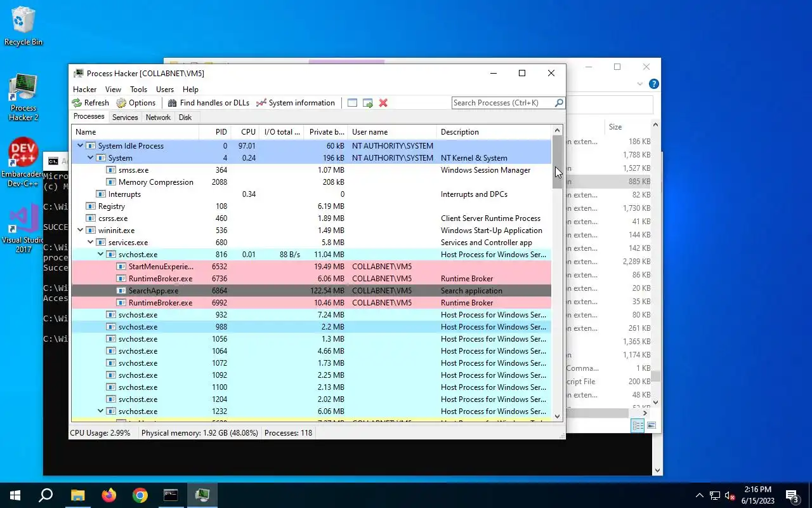Viewport: 812px width, 508px height.
Task: Switch to the Network tab
Action: pos(158,117)
